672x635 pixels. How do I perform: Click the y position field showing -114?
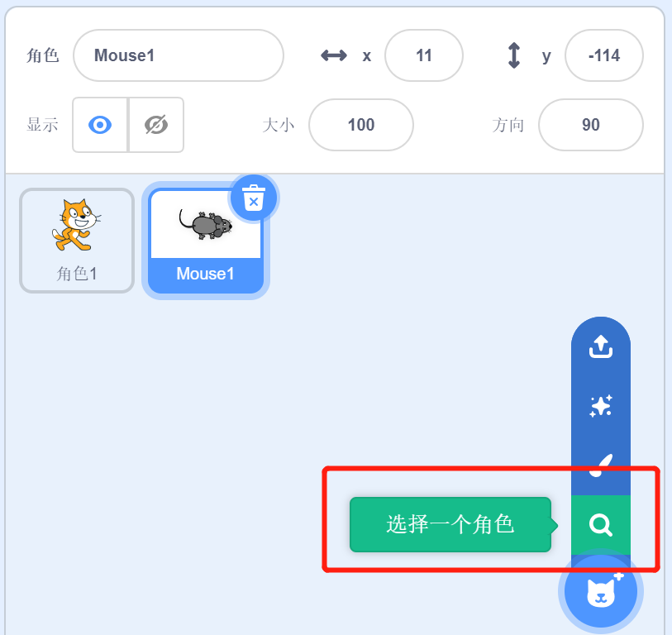pyautogui.click(x=604, y=55)
